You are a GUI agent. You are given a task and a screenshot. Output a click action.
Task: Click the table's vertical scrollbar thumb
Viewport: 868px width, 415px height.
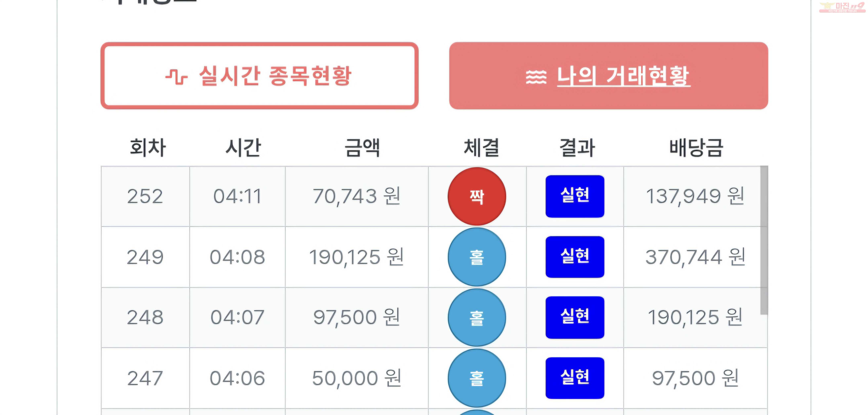(x=764, y=240)
